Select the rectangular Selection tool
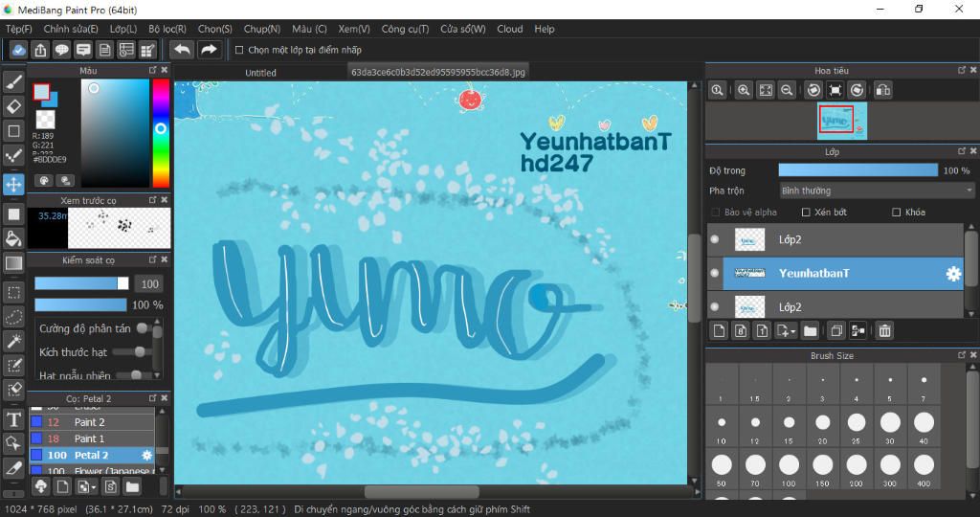This screenshot has height=517, width=980. 13,293
